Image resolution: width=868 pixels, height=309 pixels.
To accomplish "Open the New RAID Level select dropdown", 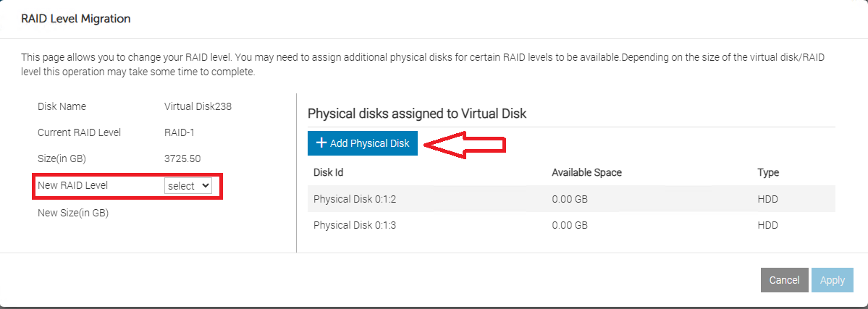I will (x=188, y=186).
